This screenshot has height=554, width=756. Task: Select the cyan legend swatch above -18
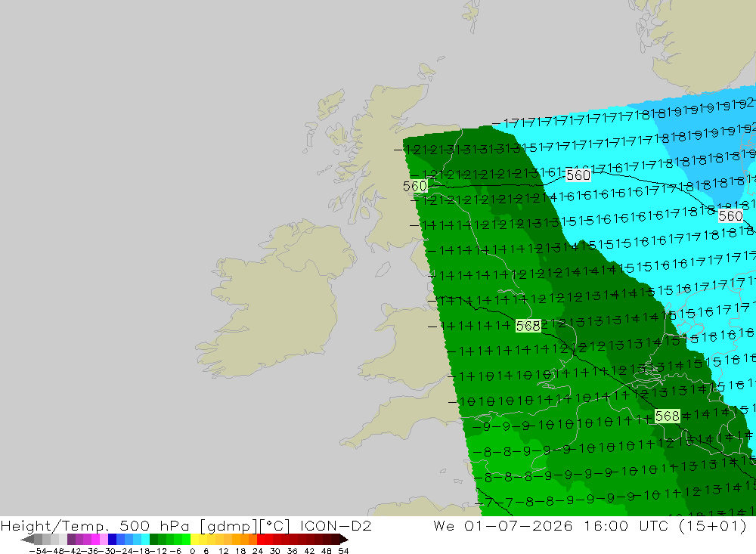pos(145,539)
